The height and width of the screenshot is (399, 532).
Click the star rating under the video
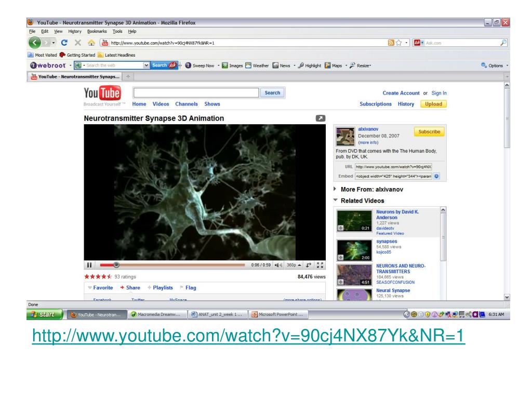[98, 276]
